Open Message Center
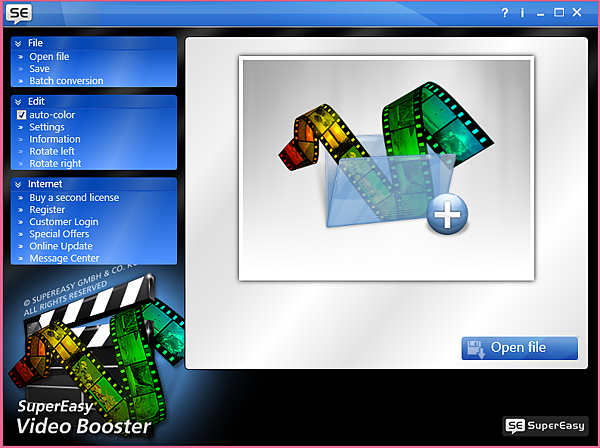The height and width of the screenshot is (448, 600). point(64,259)
